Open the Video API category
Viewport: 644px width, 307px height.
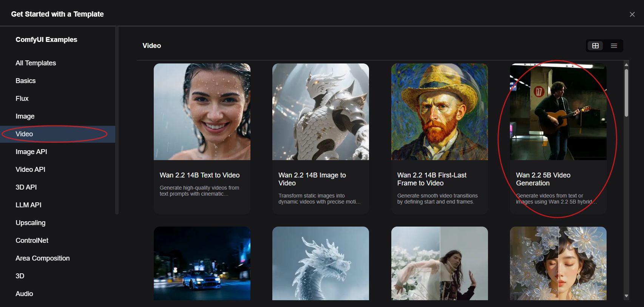tap(57, 170)
